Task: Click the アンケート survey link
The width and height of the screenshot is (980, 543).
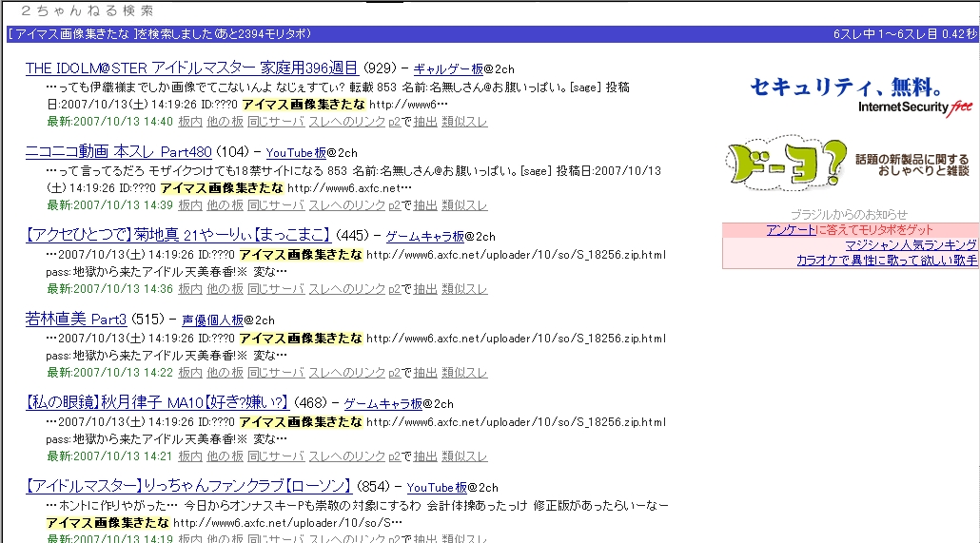Action: [791, 230]
